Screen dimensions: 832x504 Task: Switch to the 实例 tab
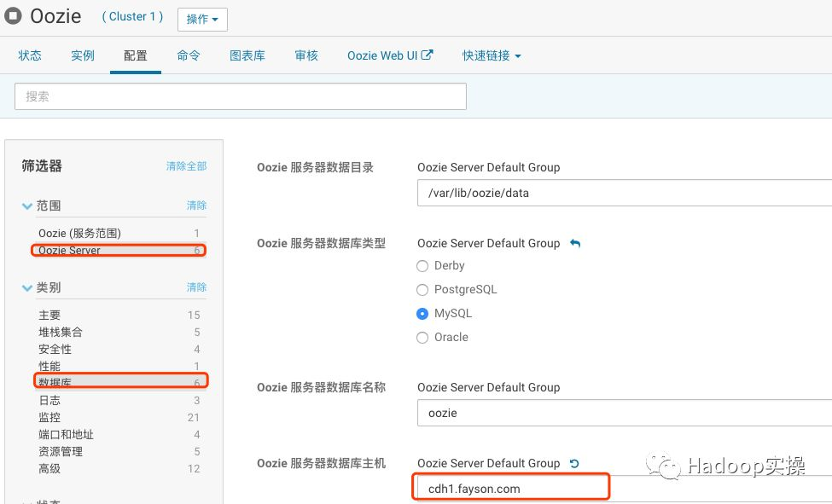pyautogui.click(x=83, y=55)
